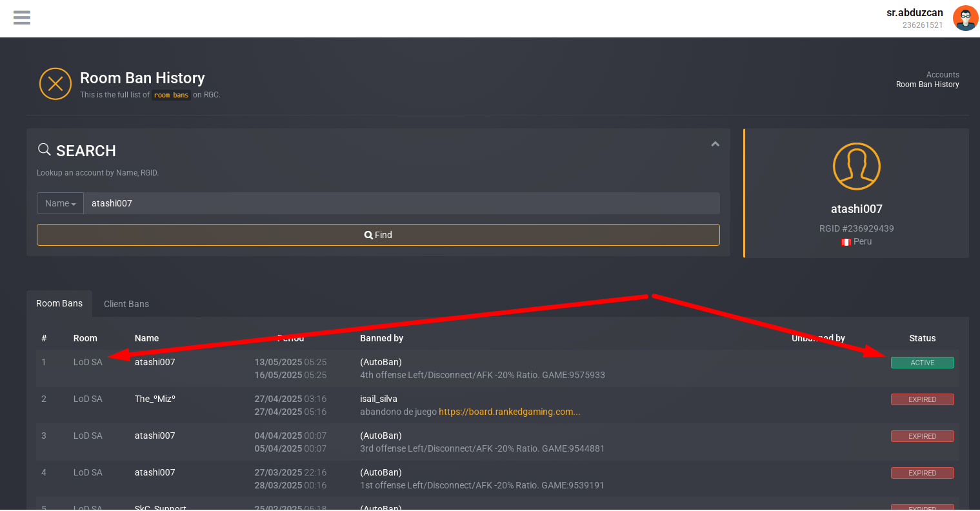Open the Name search-type dropdown
This screenshot has height=511, width=980.
[x=61, y=203]
